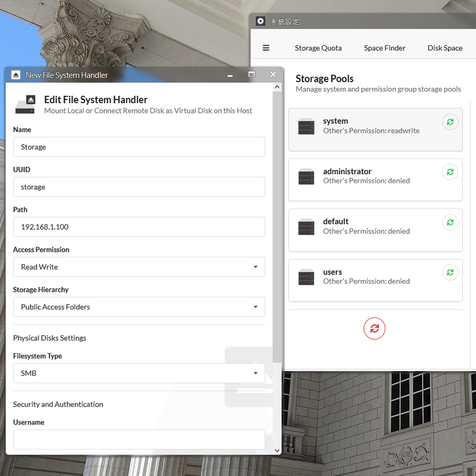This screenshot has width=476, height=476.
Task: Click refresh icon on administrator storage pool
Action: pos(450,172)
